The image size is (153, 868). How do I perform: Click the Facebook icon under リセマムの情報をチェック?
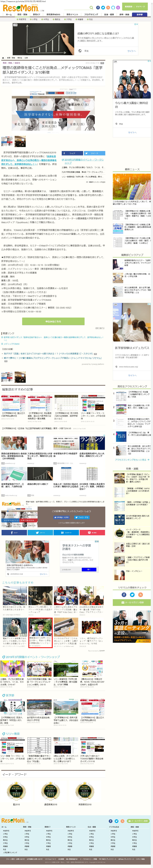point(124,595)
